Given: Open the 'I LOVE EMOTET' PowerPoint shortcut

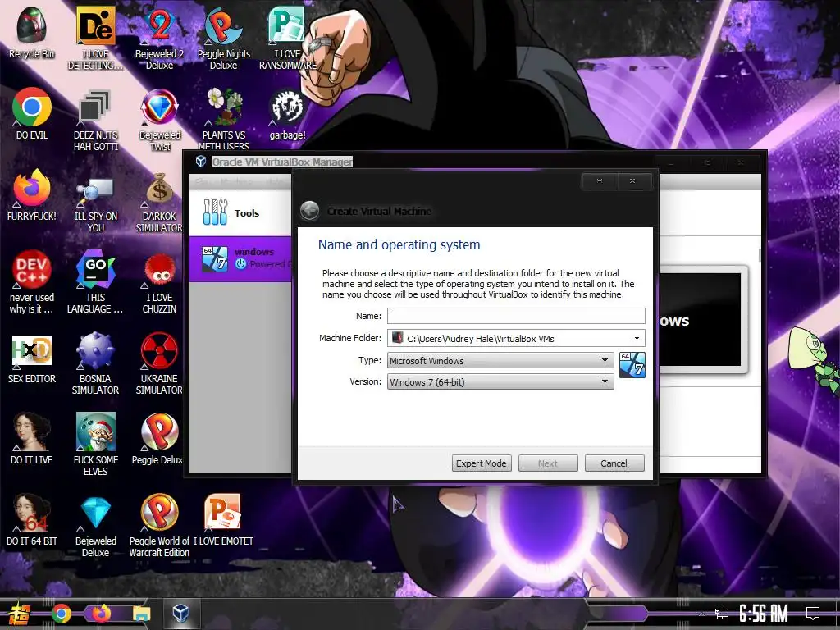Looking at the screenshot, I should click(223, 520).
